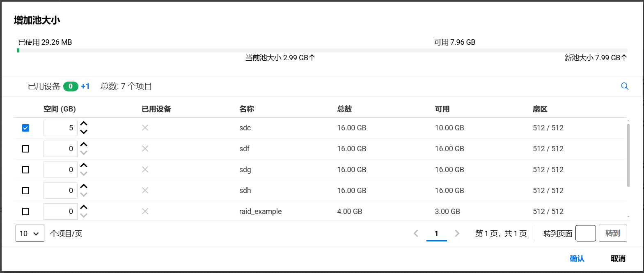Select the sdc device name
The width and height of the screenshot is (644, 273).
(x=245, y=128)
